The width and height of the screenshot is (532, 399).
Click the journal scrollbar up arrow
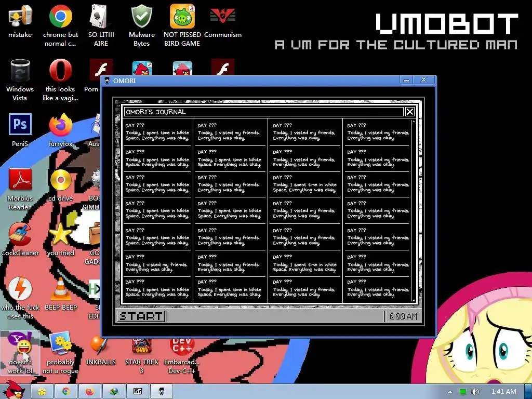[x=414, y=121]
